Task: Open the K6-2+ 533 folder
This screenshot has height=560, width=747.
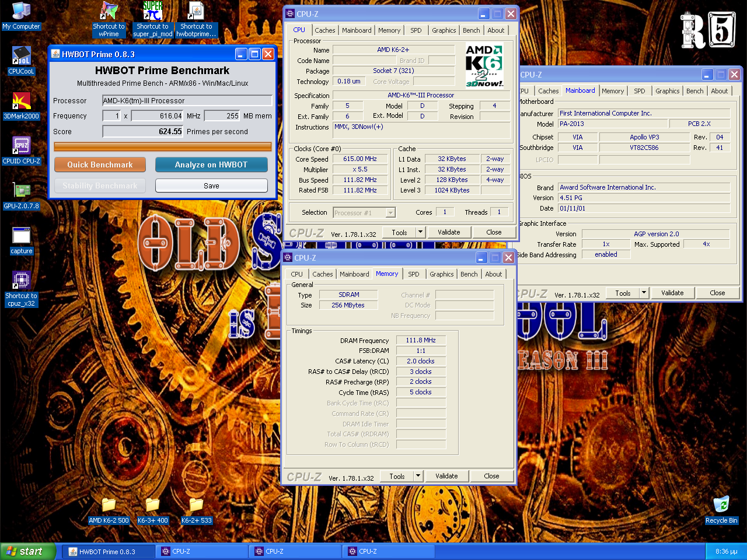Action: (196, 505)
